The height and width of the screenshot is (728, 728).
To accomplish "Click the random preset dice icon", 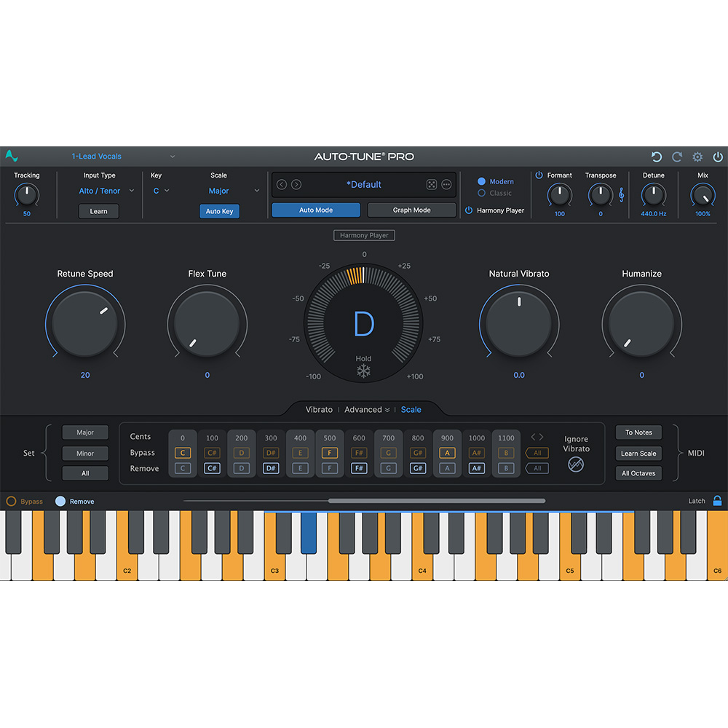I will click(x=431, y=185).
